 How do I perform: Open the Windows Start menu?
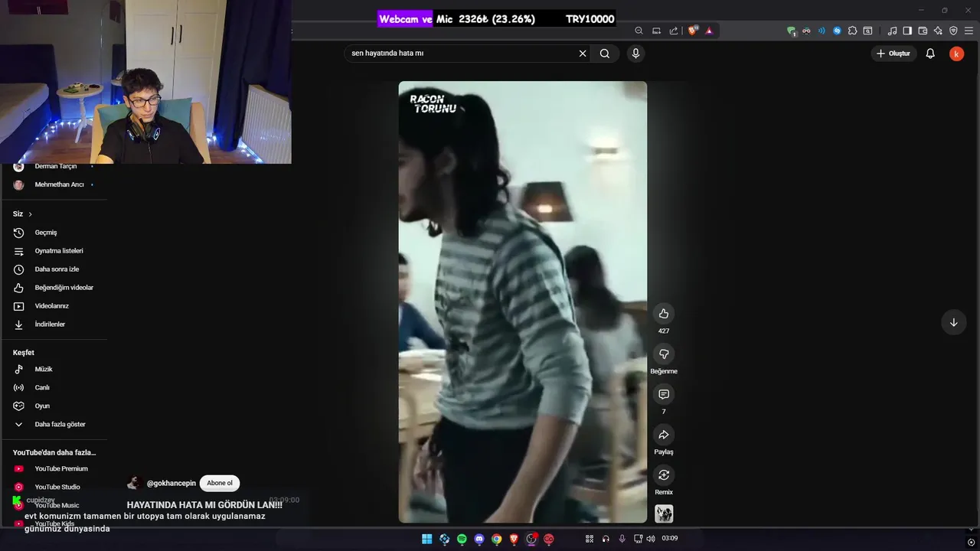coord(426,539)
